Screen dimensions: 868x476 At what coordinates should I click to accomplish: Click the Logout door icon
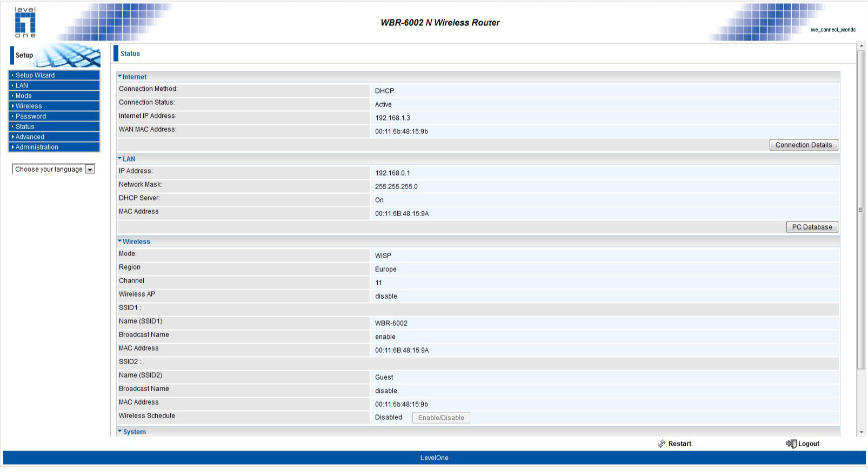791,444
